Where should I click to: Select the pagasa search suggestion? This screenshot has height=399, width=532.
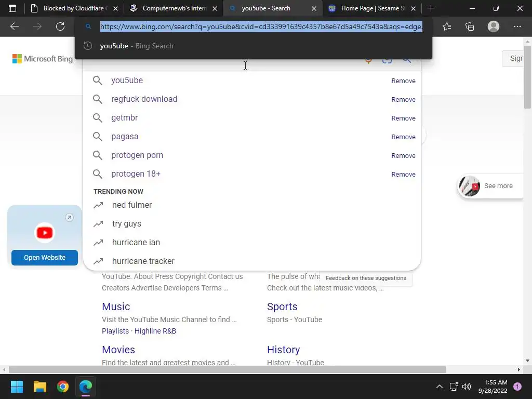click(125, 137)
